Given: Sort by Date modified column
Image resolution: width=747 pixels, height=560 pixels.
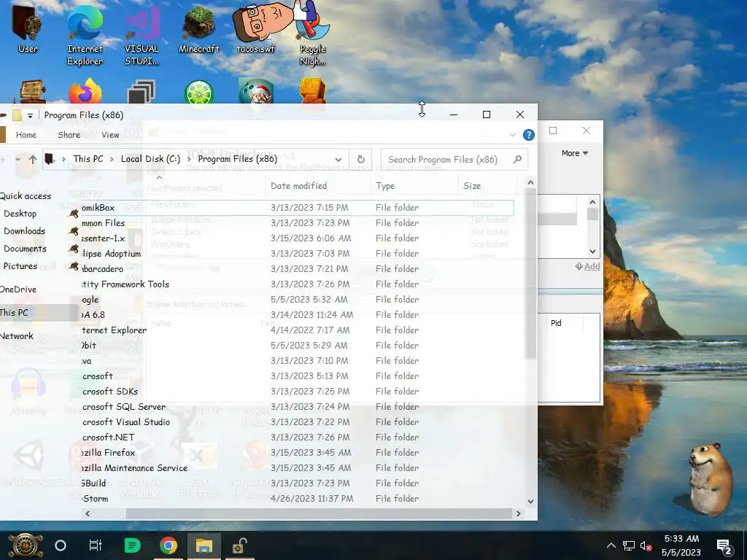Looking at the screenshot, I should (x=298, y=186).
